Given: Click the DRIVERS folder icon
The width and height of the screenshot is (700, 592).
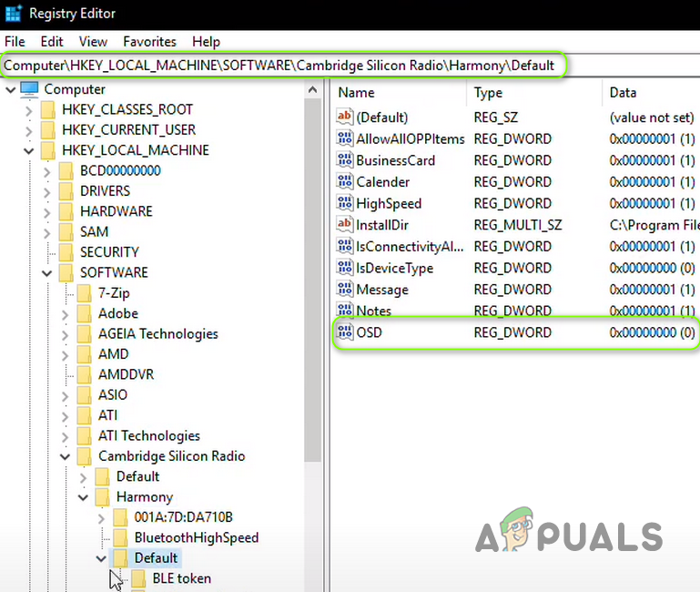Looking at the screenshot, I should point(66,190).
